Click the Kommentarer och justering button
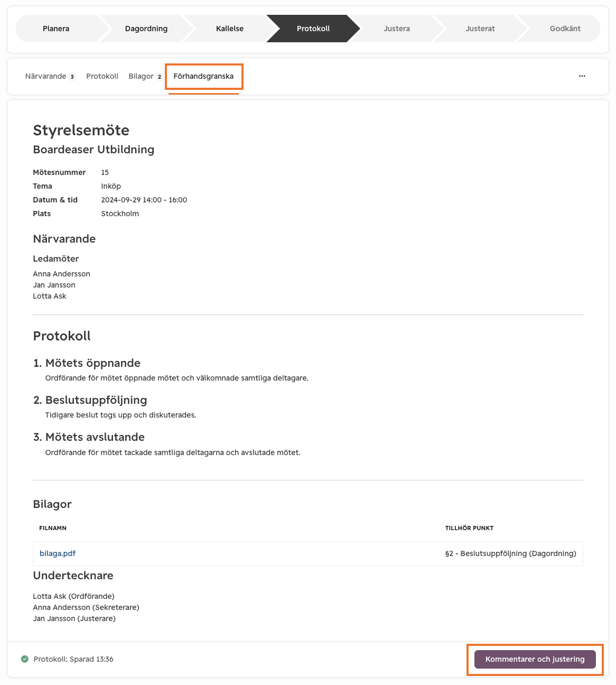This screenshot has width=616, height=685. coord(535,659)
